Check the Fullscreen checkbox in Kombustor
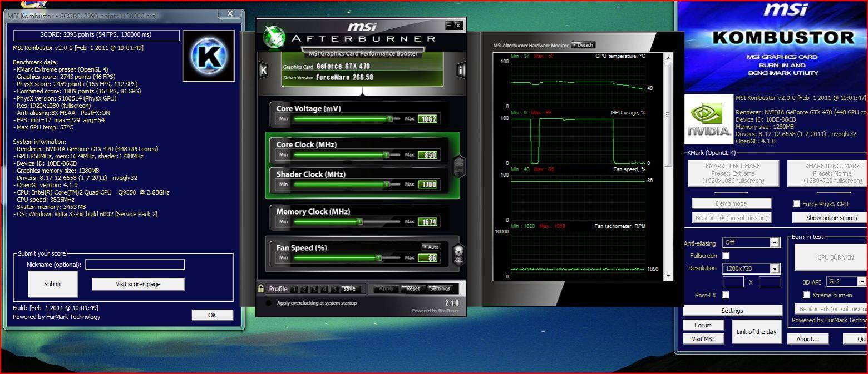 [x=726, y=256]
